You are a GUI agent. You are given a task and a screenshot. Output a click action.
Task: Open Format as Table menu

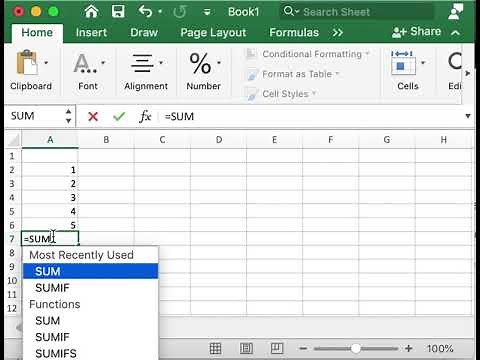tap(293, 74)
